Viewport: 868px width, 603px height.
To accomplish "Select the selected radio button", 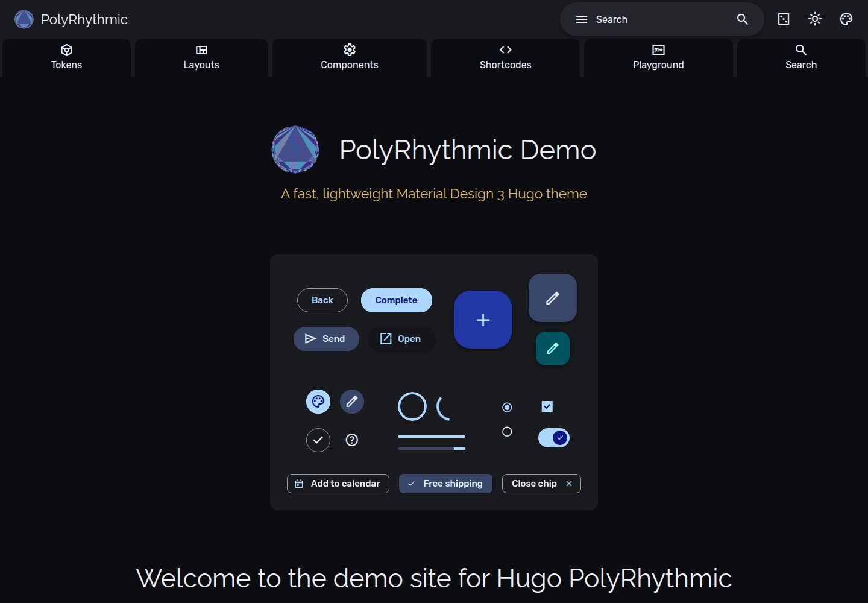I will click(507, 408).
